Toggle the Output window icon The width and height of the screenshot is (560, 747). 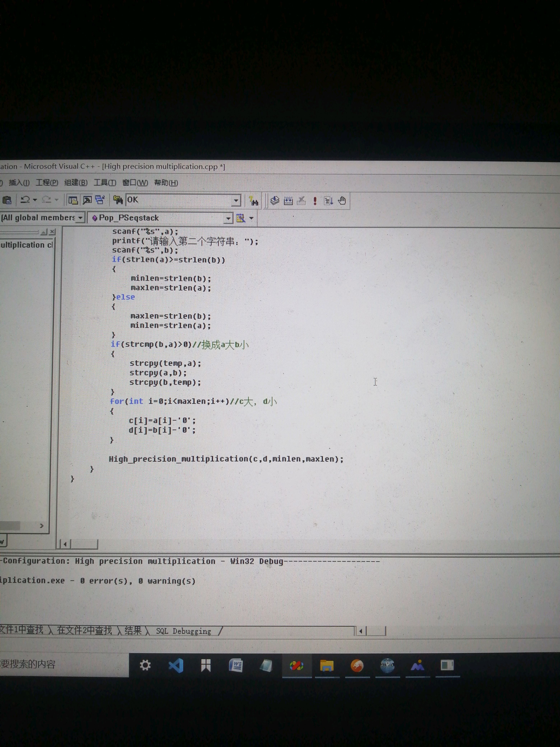point(87,200)
